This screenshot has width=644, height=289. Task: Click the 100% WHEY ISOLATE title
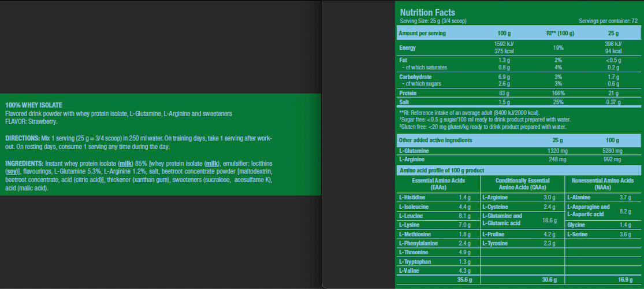click(32, 106)
